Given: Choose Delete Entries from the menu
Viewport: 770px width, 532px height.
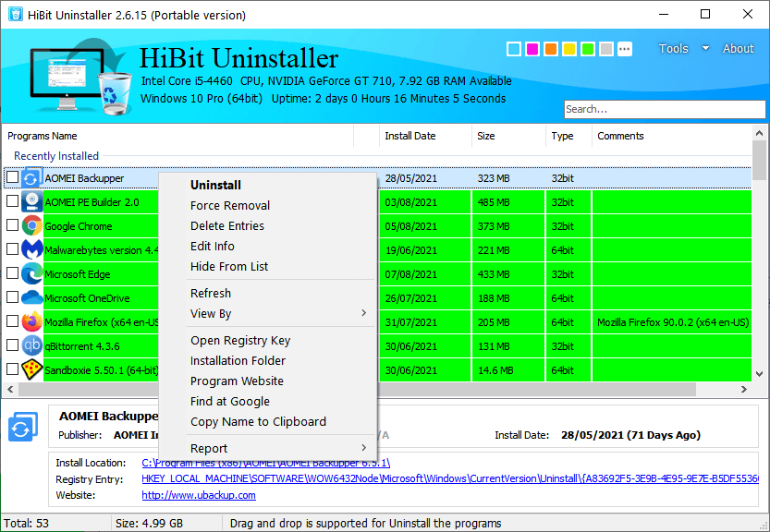Looking at the screenshot, I should pyautogui.click(x=268, y=225).
